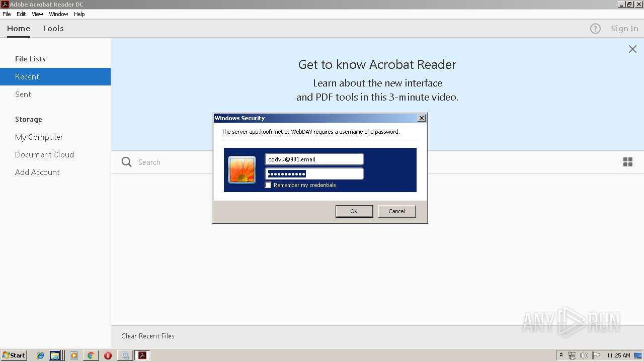The width and height of the screenshot is (644, 362).
Task: Click the user account picture tile
Action: coord(242,169)
